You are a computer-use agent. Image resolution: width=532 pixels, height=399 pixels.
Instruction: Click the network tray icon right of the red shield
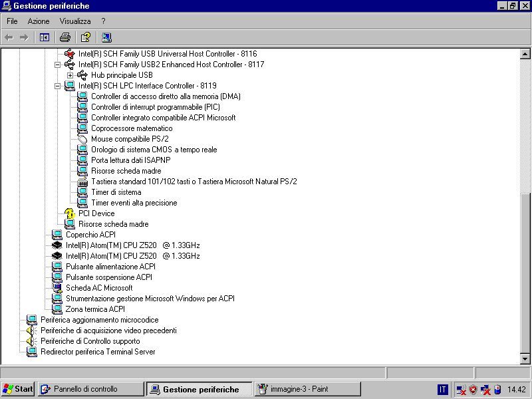click(x=485, y=390)
